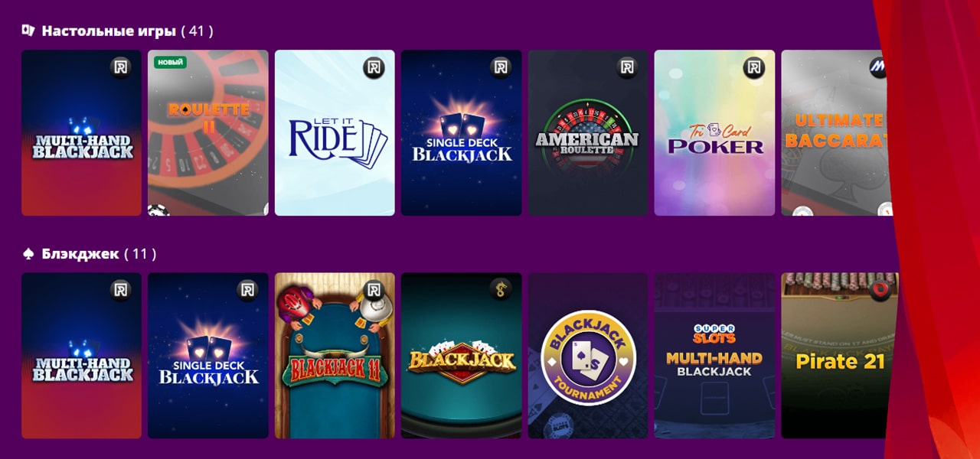Click the spade icon beside Блэкджек

28,253
